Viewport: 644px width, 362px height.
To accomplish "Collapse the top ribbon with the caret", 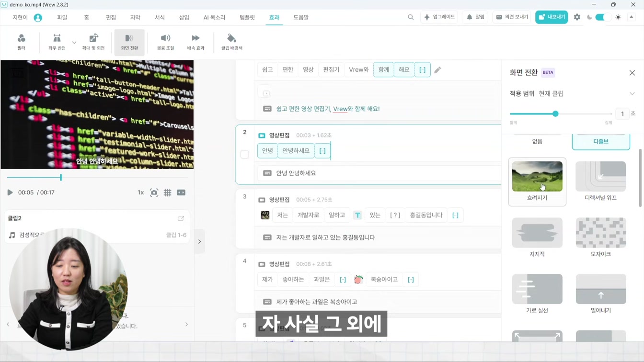I will 632,17.
